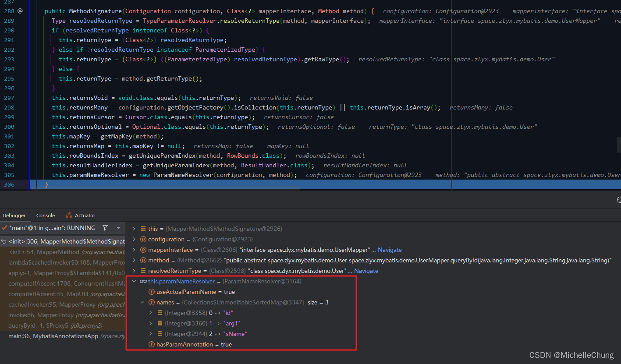Image resolution: width=621 pixels, height=364 pixels.
Task: Expand the 'mapperInterface' variable node
Action: coord(135,250)
